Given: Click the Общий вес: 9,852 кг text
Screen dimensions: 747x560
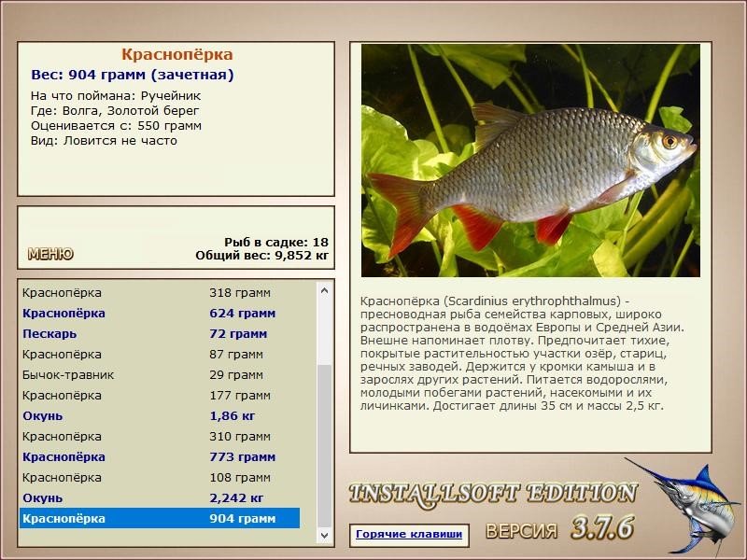Looking at the screenshot, I should tap(262, 255).
